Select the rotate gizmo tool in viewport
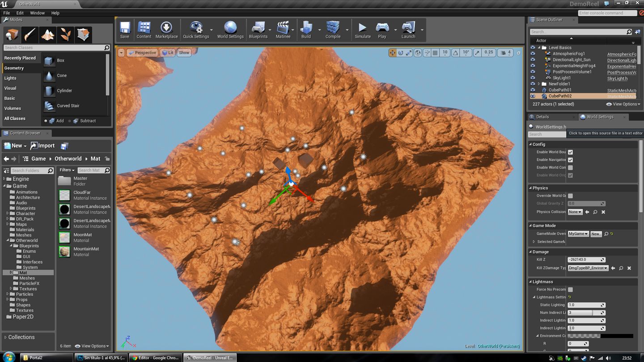The image size is (644, 362). click(x=401, y=53)
